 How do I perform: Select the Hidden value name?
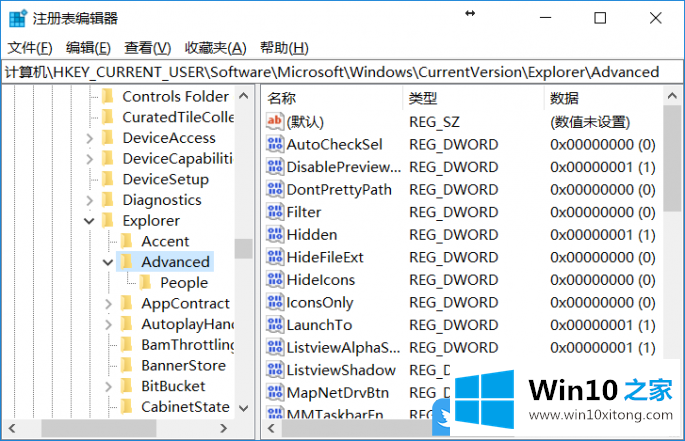pos(312,235)
